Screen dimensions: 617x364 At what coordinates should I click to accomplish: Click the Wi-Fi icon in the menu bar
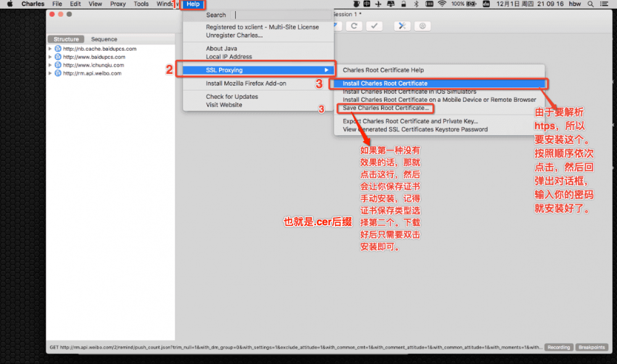click(442, 4)
